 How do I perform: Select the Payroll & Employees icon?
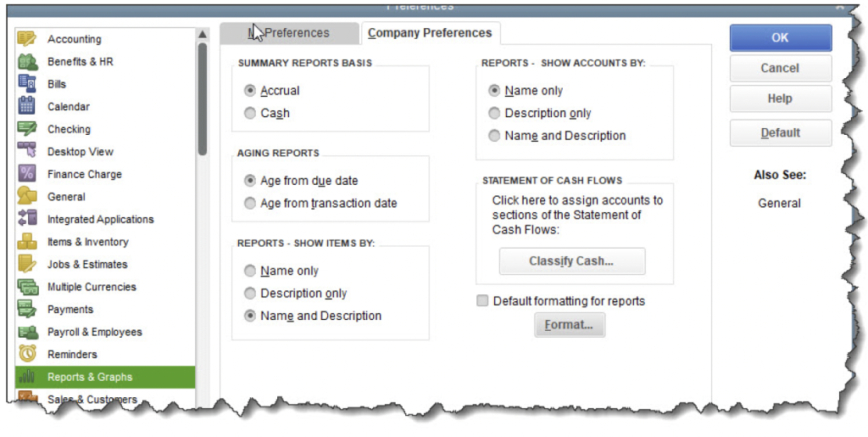coord(27,332)
